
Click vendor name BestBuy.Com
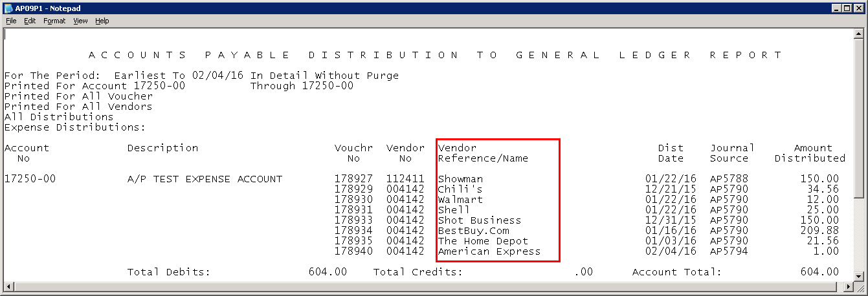[x=473, y=231]
